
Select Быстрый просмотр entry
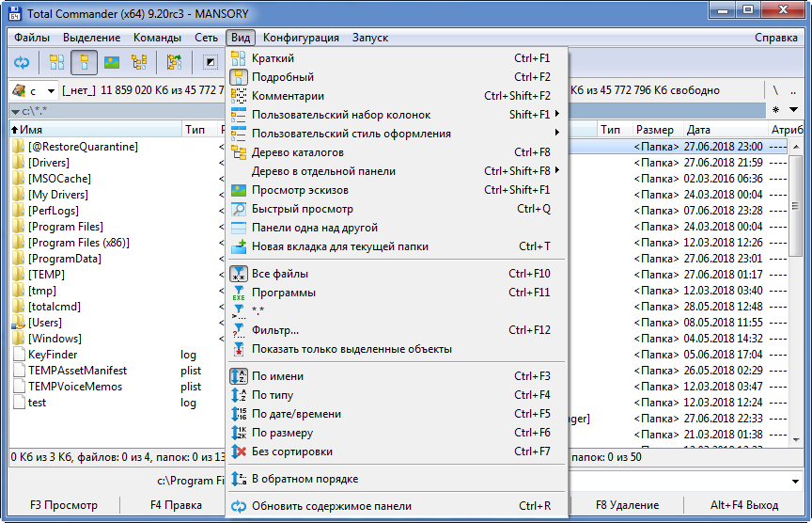[398, 209]
